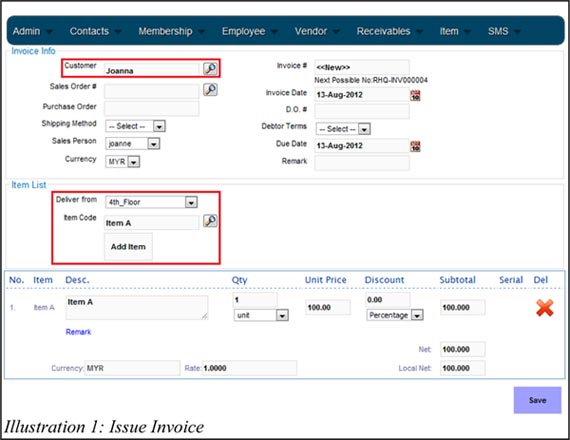Open Sales Order lookup magnifier icon
The image size is (570, 440).
point(210,89)
